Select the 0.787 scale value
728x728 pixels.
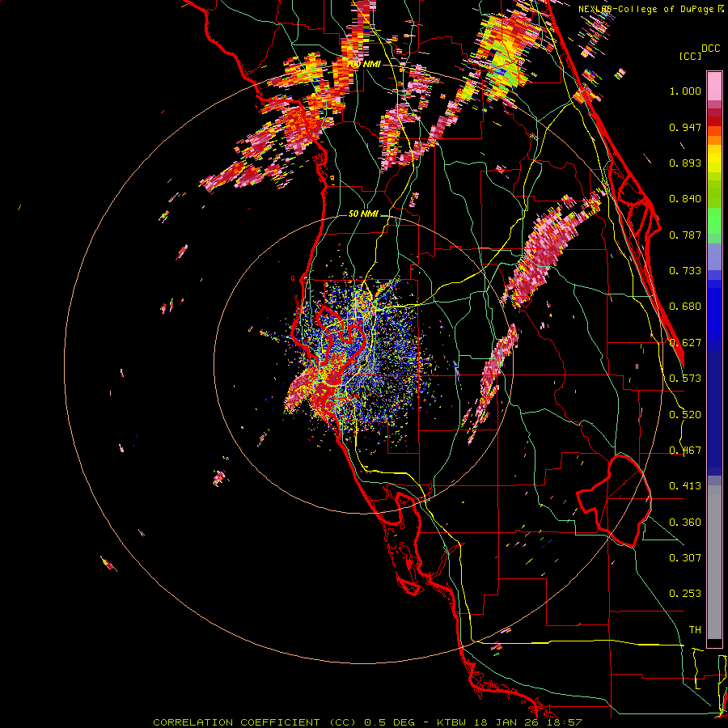[685, 235]
